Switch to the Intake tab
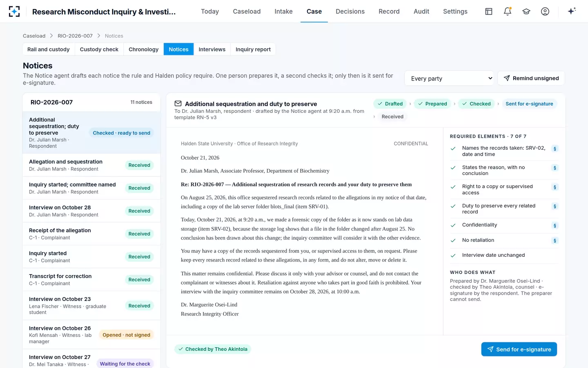 (x=283, y=11)
